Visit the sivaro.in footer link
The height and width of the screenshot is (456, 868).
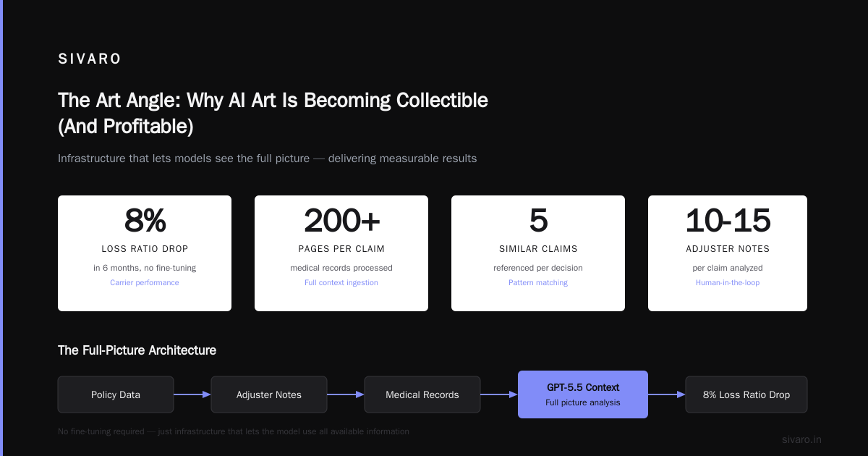point(801,439)
